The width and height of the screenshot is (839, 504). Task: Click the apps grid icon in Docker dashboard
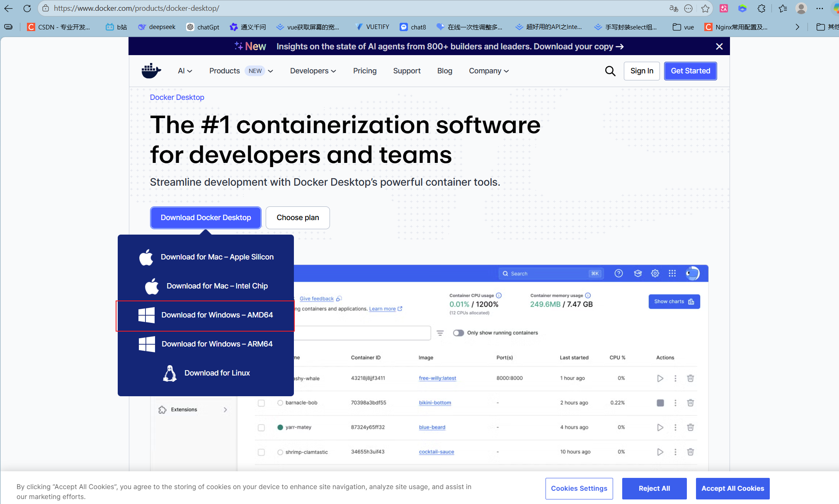[x=672, y=274]
